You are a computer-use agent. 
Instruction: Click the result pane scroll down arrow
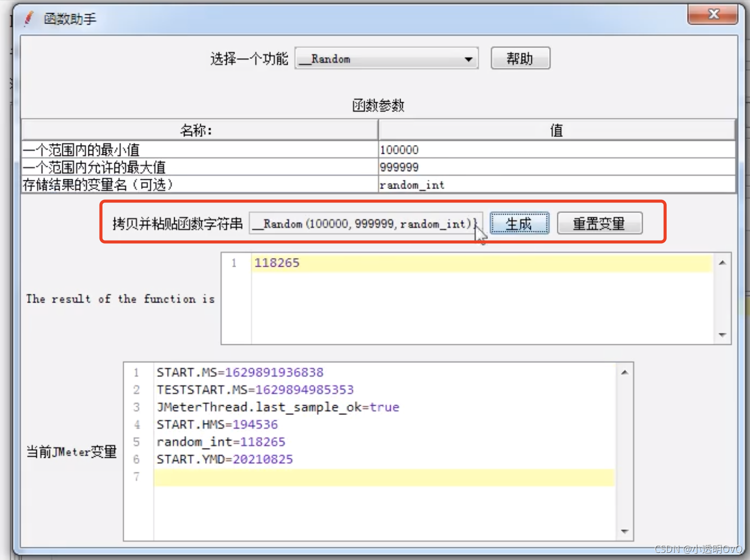(722, 335)
